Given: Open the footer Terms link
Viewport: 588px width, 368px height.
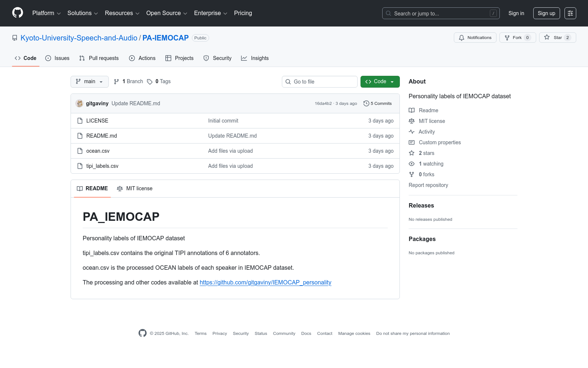Looking at the screenshot, I should click(x=201, y=333).
